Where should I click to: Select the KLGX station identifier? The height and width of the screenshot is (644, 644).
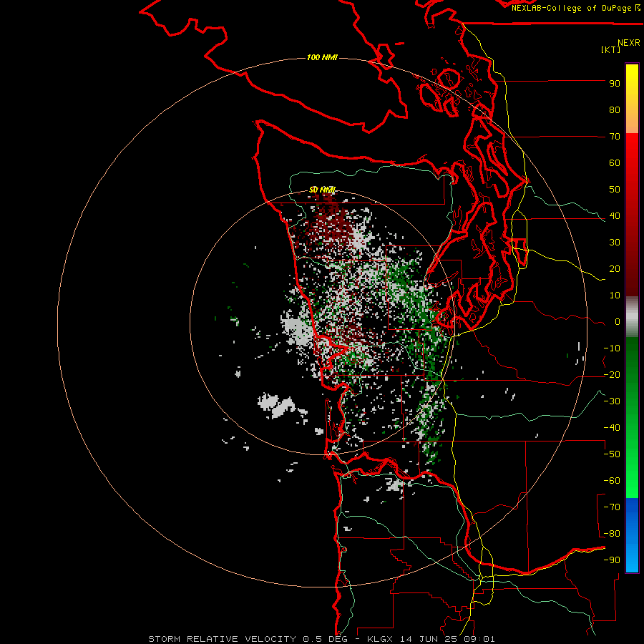(x=381, y=639)
